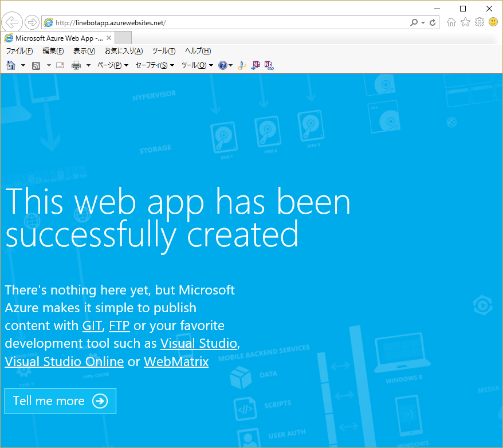The image size is (503, 448).
Task: Click the OneNote Linked Notes icon
Action: click(269, 65)
